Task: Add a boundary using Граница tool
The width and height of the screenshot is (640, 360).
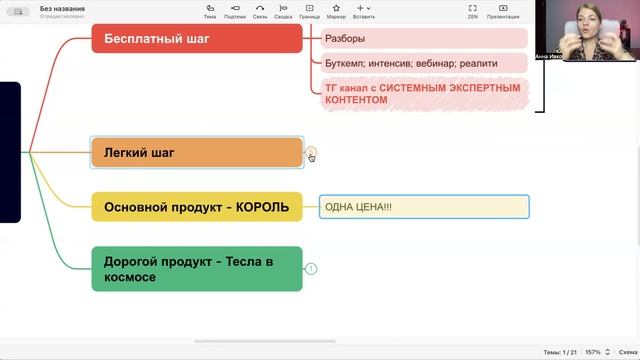Action: pyautogui.click(x=309, y=12)
